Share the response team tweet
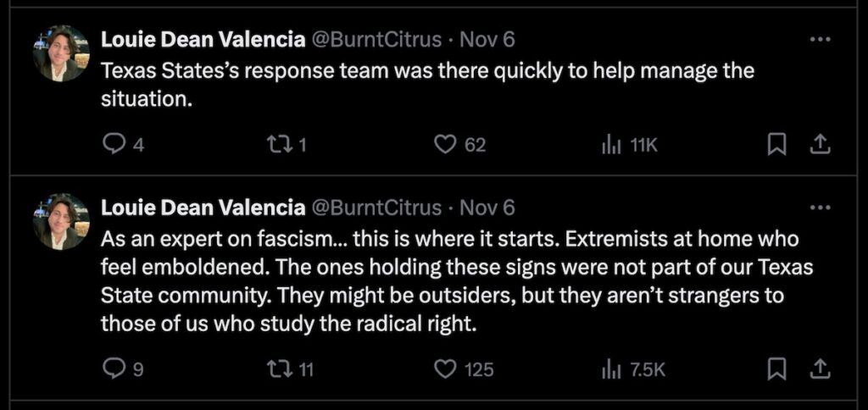 pos(819,145)
